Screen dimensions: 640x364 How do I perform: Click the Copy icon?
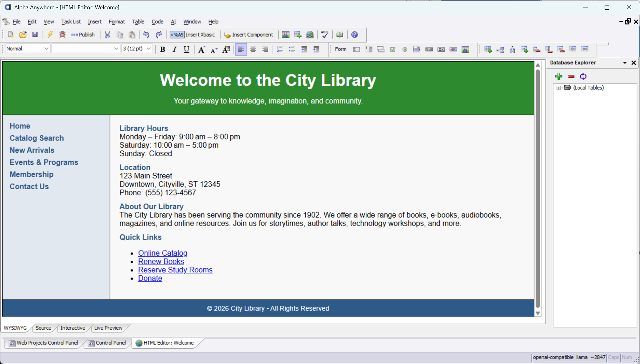pyautogui.click(x=119, y=34)
